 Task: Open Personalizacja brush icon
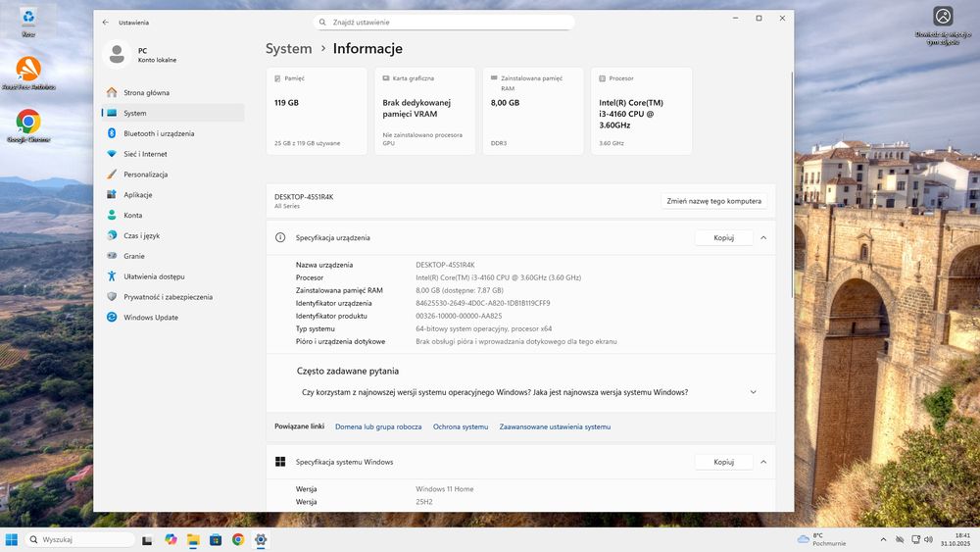pos(112,175)
